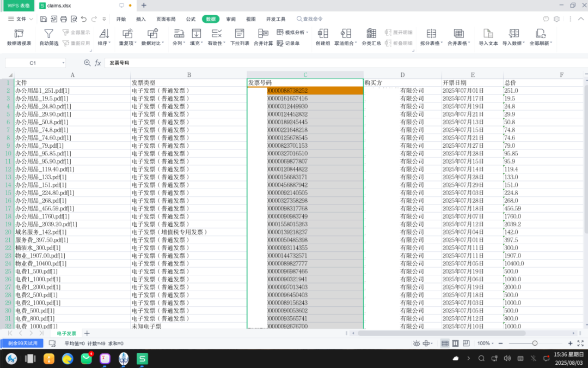Viewport: 588px width, 368px height.
Task: Switch to page break preview mode
Action: pyautogui.click(x=466, y=343)
